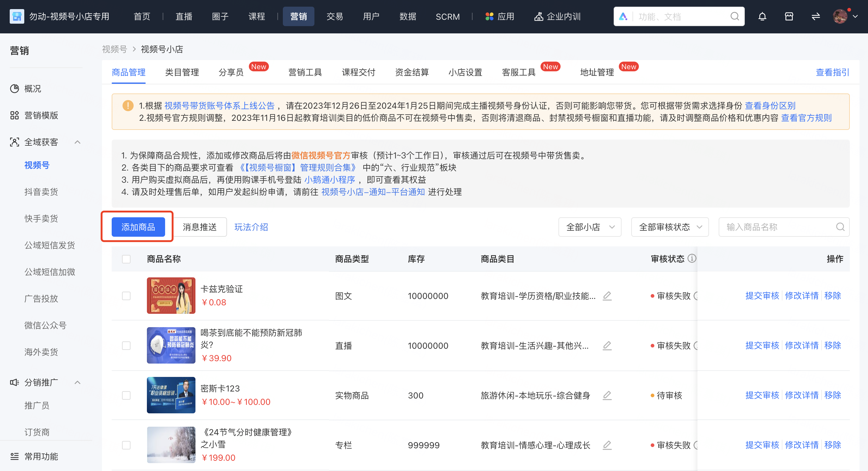Select 快手卖货 in sidebar
This screenshot has width=868, height=471.
click(41, 218)
